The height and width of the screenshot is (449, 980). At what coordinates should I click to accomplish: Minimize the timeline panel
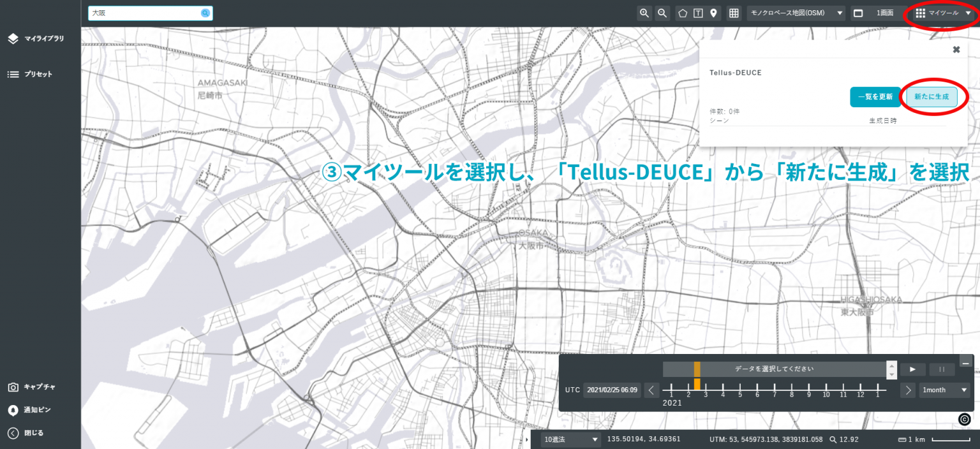tap(965, 362)
